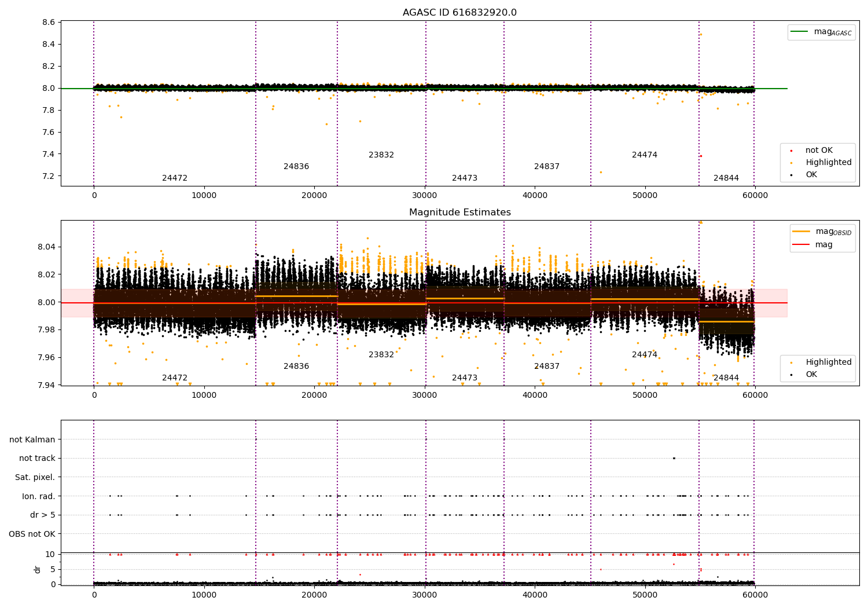Click the 'dr' axis label
The image size is (868, 608).
[38, 569]
